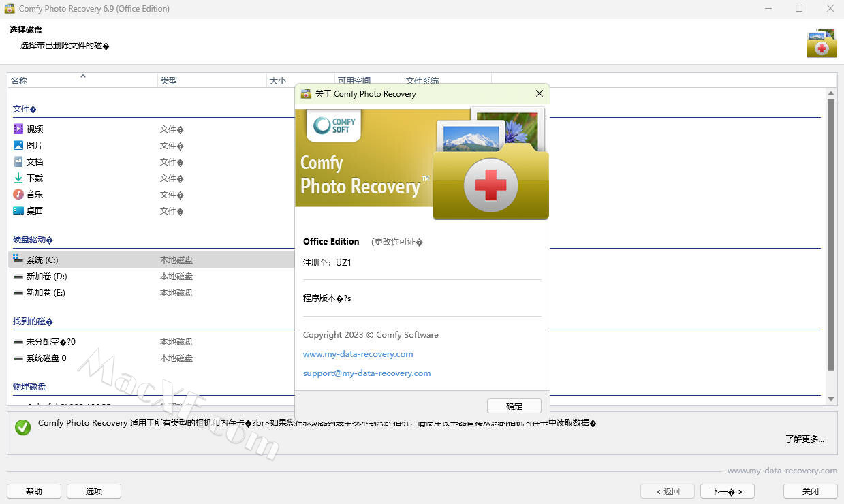Click the 音乐 music icon
844x504 pixels.
click(x=18, y=194)
